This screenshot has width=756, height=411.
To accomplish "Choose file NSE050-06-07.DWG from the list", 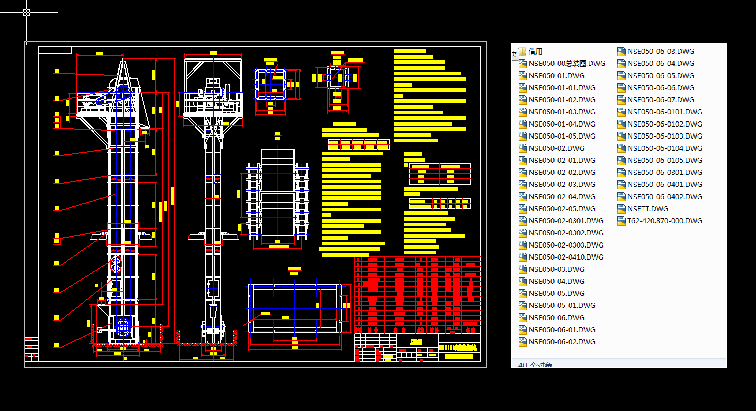I will click(660, 100).
